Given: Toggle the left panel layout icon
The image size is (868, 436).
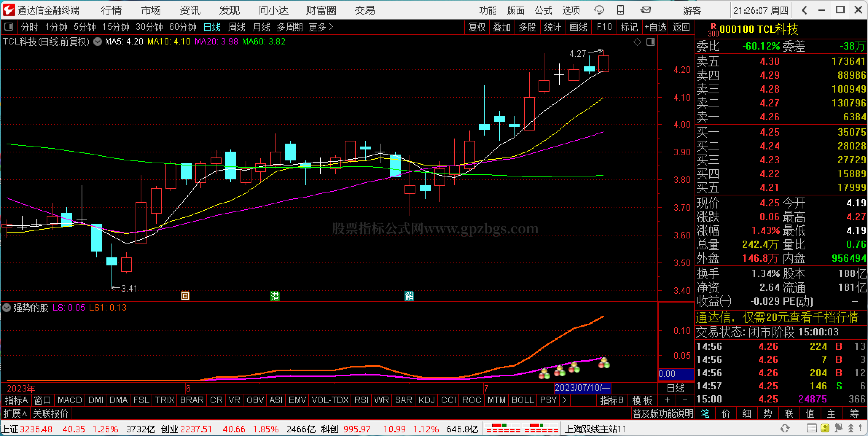Looking at the screenshot, I should click(x=9, y=27).
